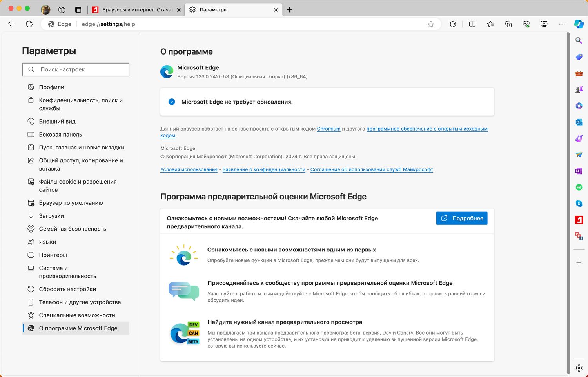This screenshot has width=588, height=377.
Task: Open Browser essentials heart icon
Action: pos(526,24)
